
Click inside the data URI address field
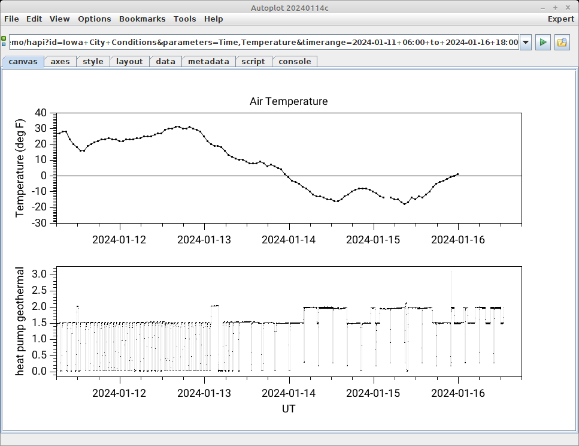[x=264, y=42]
